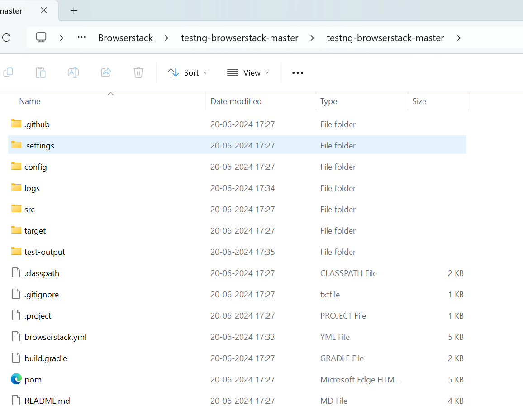Open the View dropdown menu

pos(248,72)
